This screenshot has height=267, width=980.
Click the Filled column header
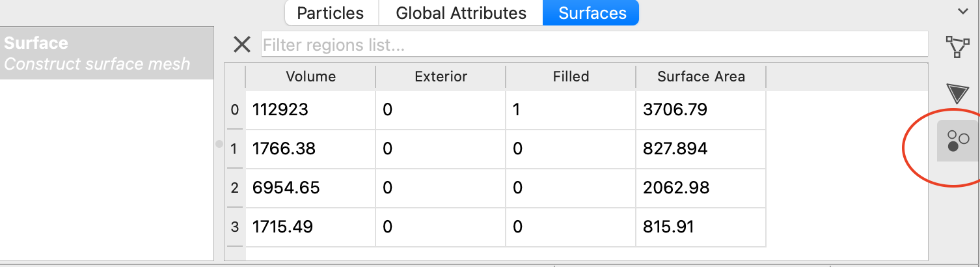coord(571,77)
